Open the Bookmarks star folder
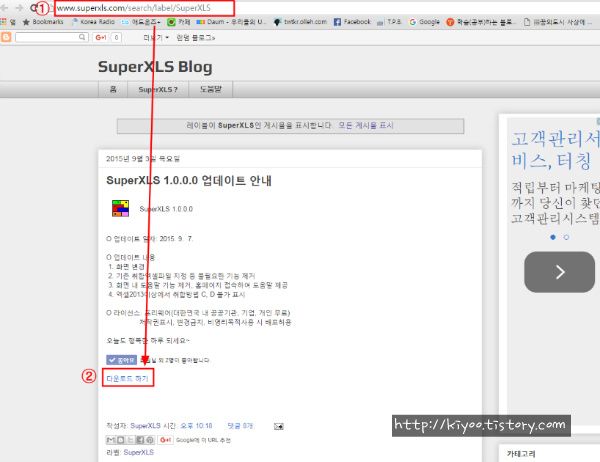This screenshot has width=600, height=462. click(x=43, y=22)
